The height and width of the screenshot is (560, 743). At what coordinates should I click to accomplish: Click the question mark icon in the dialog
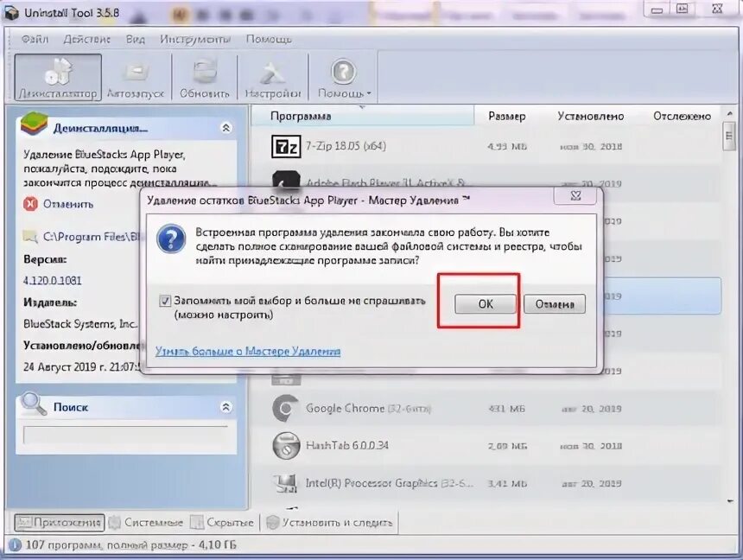click(x=170, y=239)
